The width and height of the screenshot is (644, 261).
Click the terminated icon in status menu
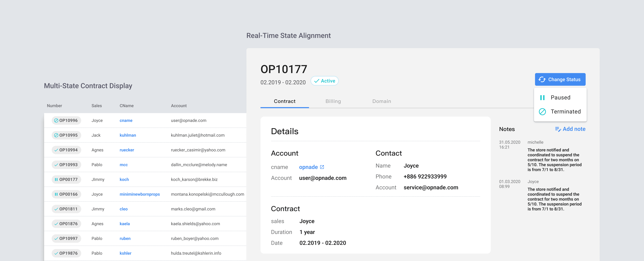pyautogui.click(x=542, y=112)
